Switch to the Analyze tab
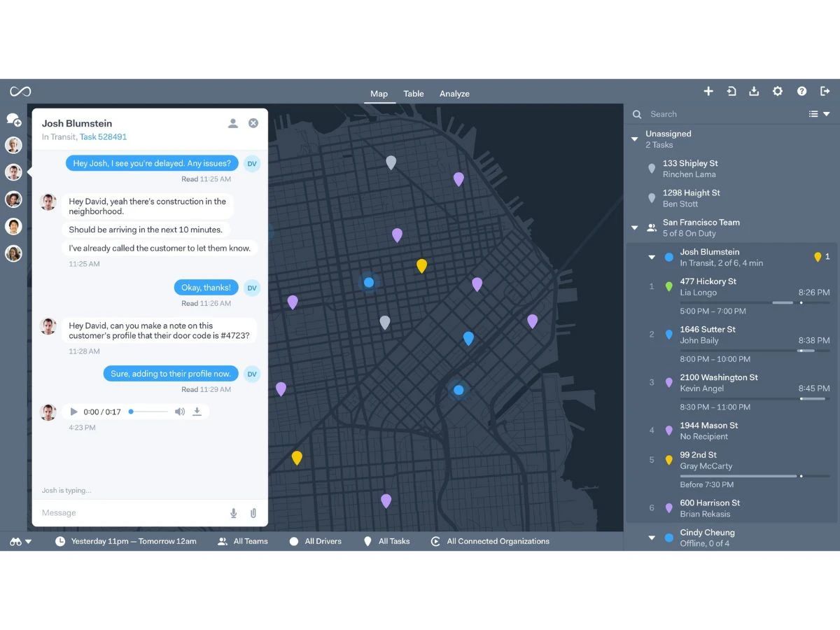Screen dimensions: 840x630 click(x=454, y=94)
